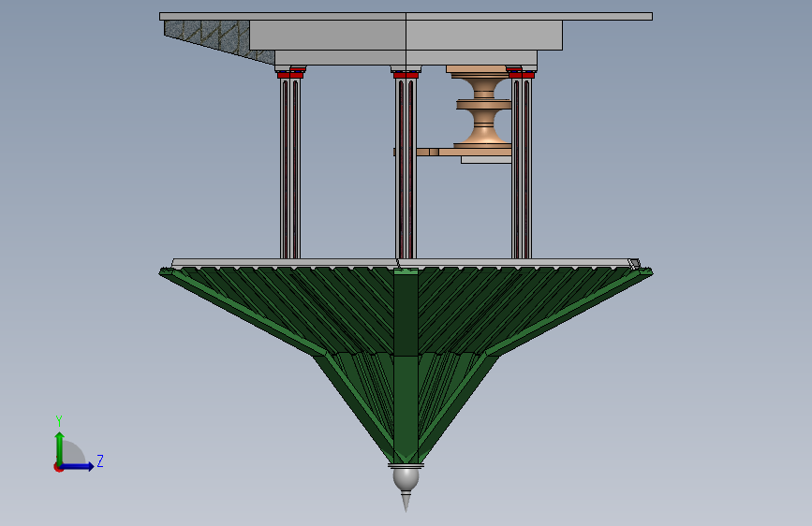
Task: Select the red collar atop the center column
Action: (x=406, y=75)
